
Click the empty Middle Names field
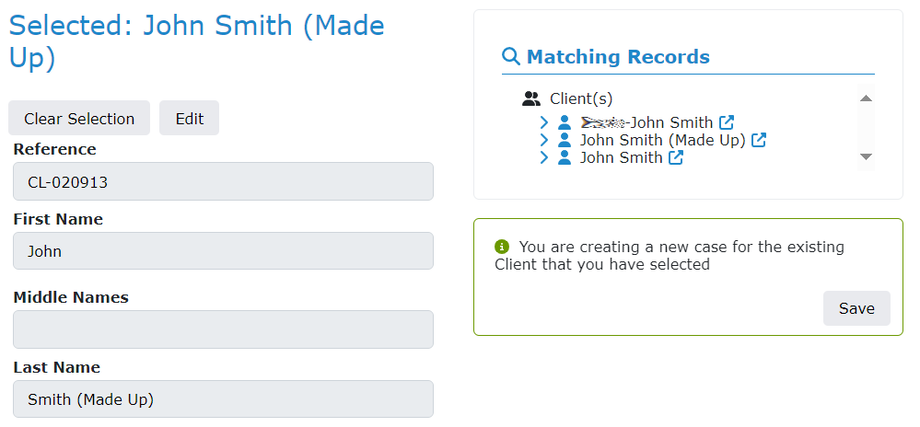coord(223,329)
